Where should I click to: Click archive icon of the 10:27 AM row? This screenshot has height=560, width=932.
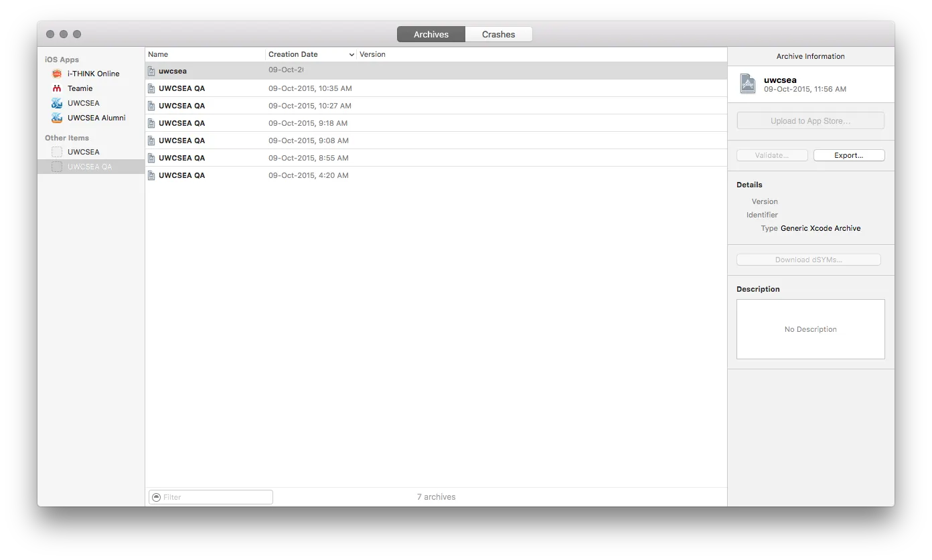pyautogui.click(x=151, y=106)
